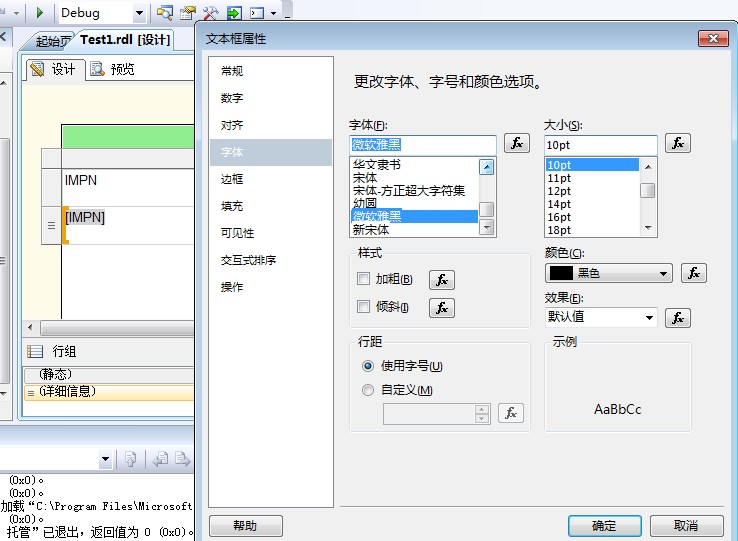This screenshot has width=738, height=541.
Task: Select the 预览 view tab
Action: [x=113, y=70]
